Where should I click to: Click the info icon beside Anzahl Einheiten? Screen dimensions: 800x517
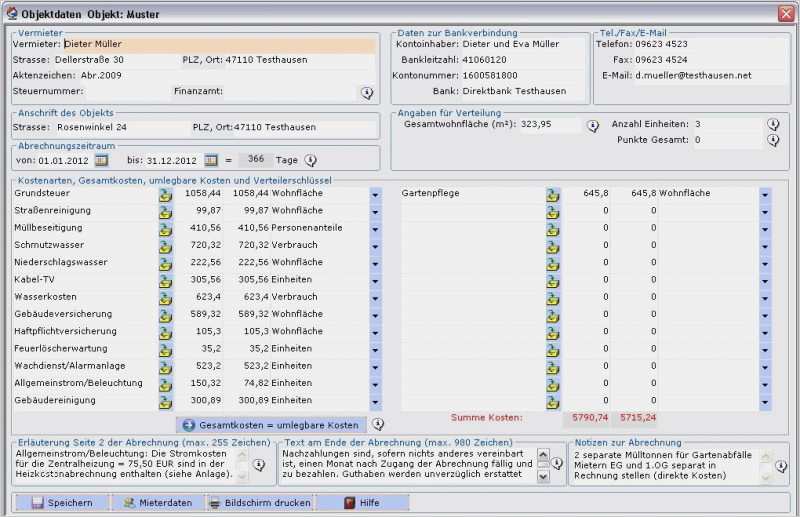(773, 124)
